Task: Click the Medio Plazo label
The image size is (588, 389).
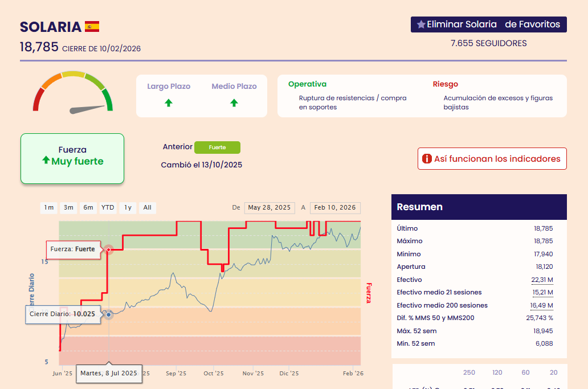Action: (x=234, y=86)
